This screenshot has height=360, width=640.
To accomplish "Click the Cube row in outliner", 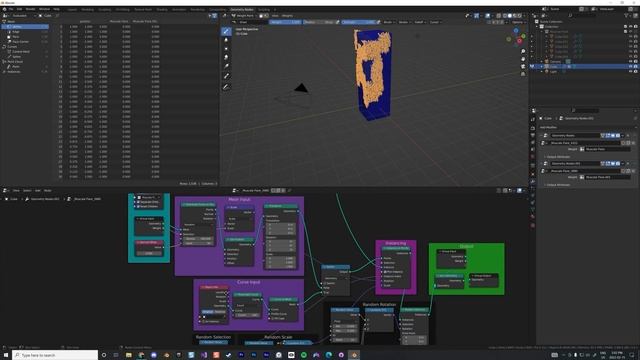I will (x=584, y=66).
